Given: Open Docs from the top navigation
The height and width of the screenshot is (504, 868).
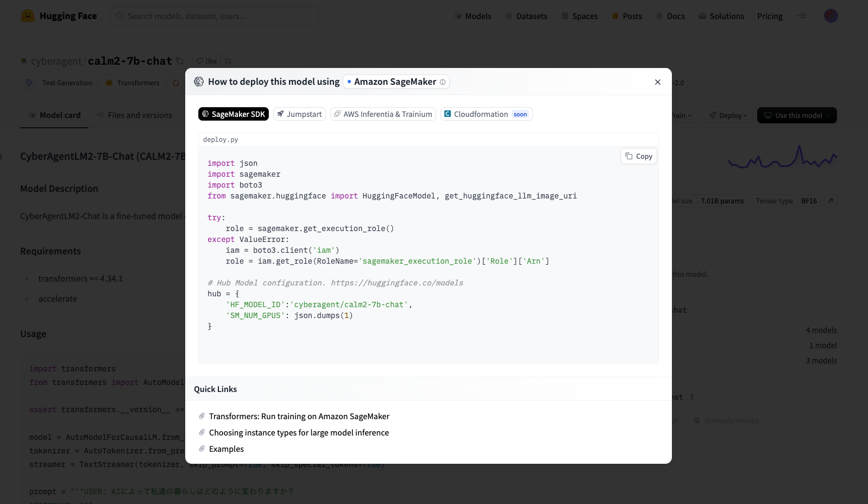Looking at the screenshot, I should click(670, 16).
